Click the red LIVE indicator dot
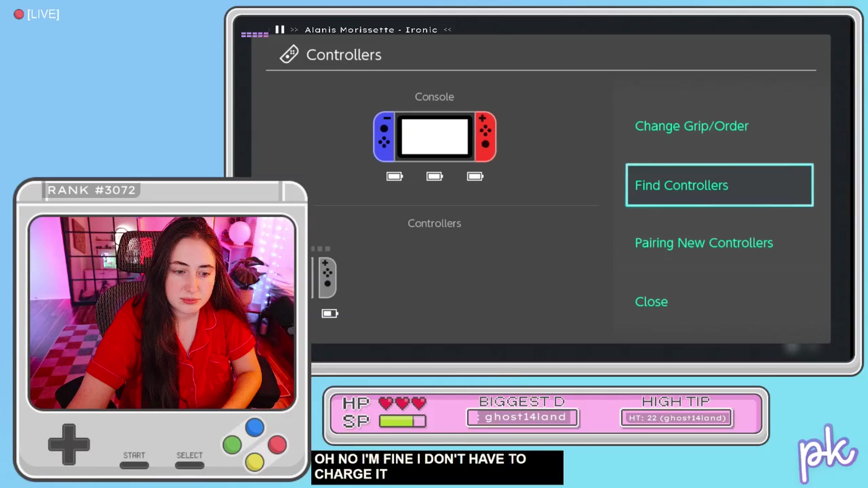This screenshot has width=868, height=488. click(19, 14)
